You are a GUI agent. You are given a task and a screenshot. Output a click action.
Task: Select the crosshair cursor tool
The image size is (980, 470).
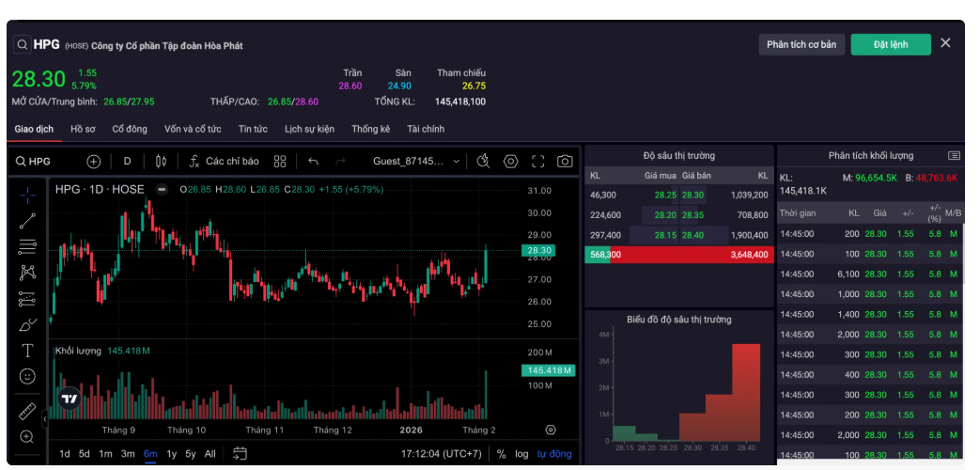click(27, 195)
